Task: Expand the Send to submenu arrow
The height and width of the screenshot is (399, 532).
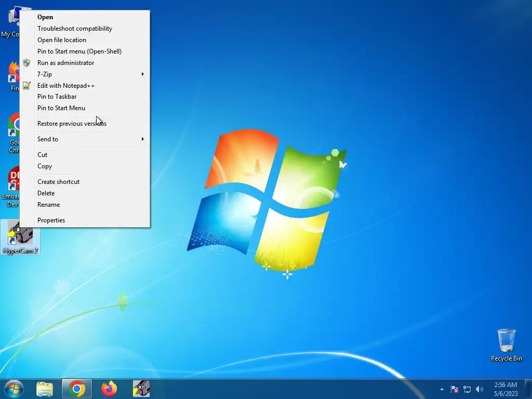Action: tap(143, 139)
